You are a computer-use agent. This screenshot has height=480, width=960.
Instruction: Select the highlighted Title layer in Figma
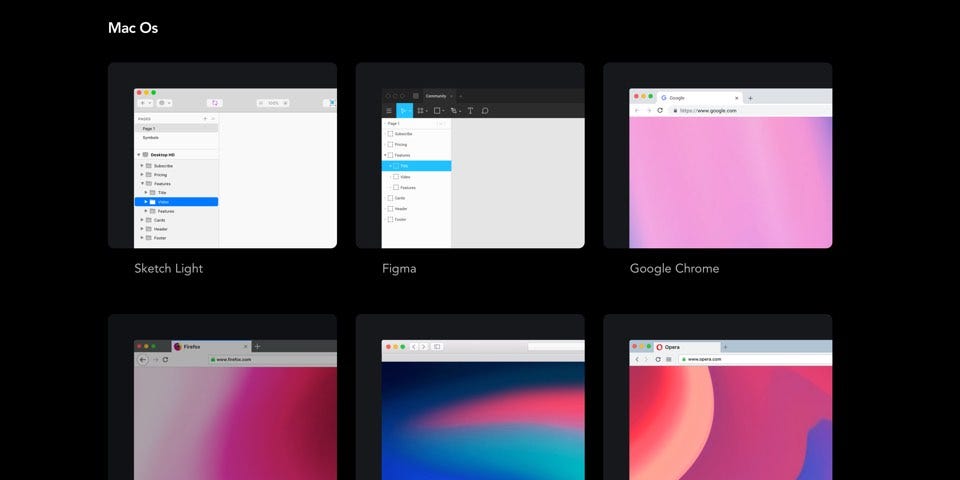tap(416, 166)
